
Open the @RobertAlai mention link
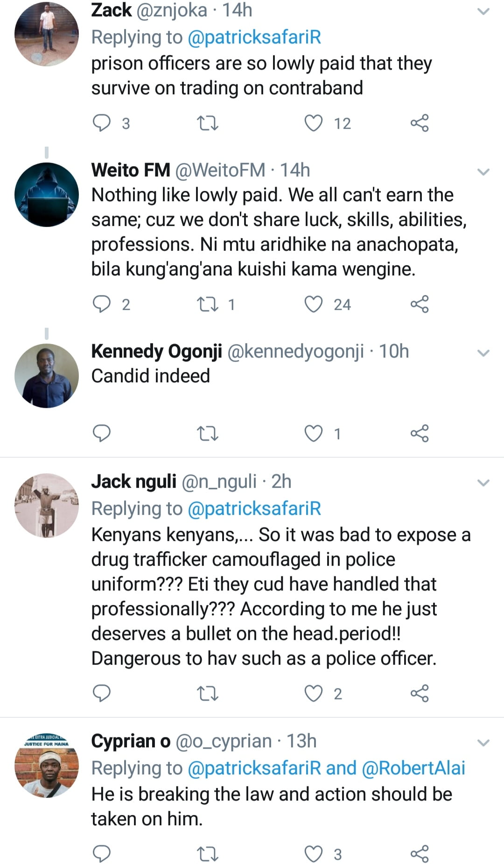tap(413, 768)
